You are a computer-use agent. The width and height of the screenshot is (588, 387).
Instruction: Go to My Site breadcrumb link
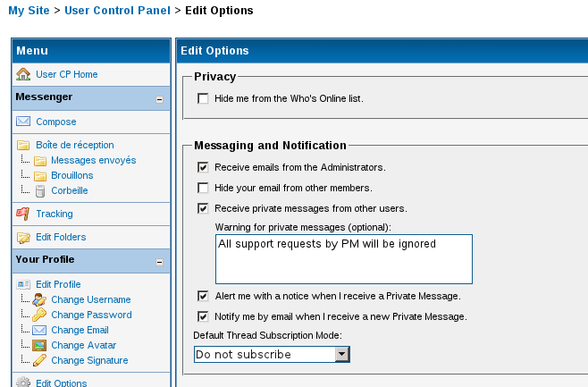(x=29, y=11)
